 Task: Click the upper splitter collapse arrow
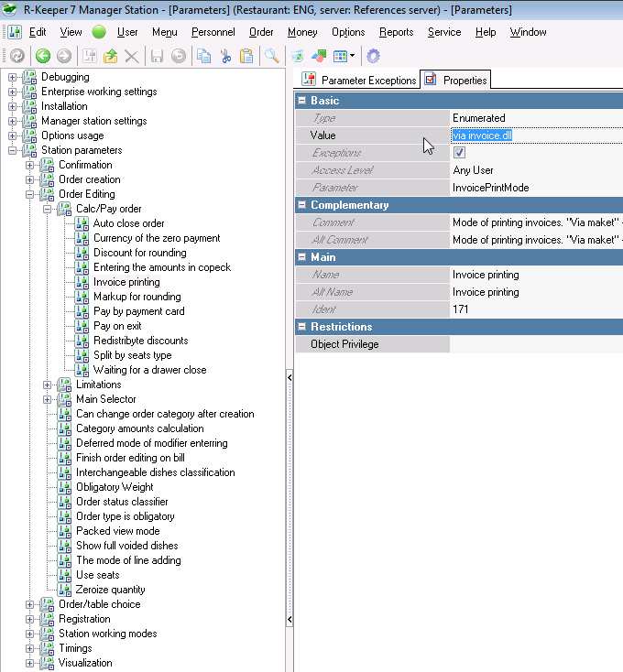290,377
